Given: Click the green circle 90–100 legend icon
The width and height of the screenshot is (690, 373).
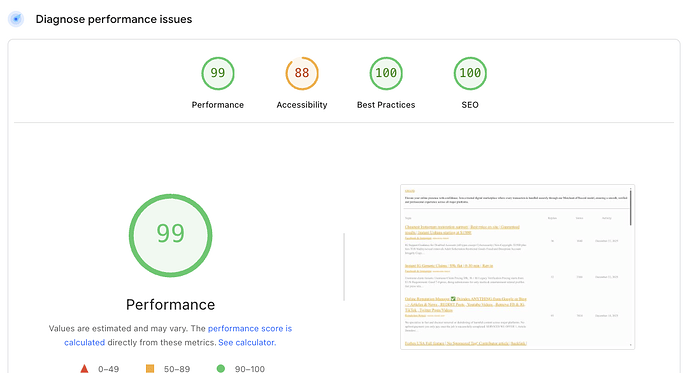Looking at the screenshot, I should [221, 369].
